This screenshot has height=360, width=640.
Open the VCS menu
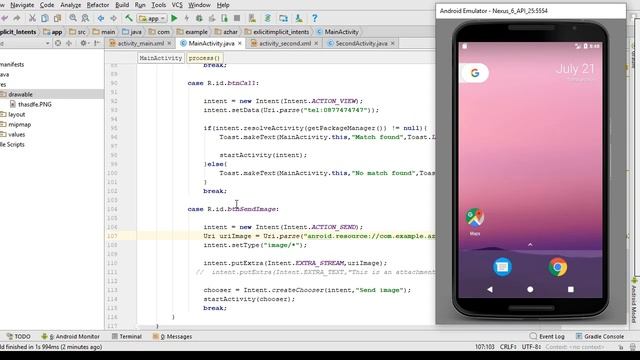point(177,5)
